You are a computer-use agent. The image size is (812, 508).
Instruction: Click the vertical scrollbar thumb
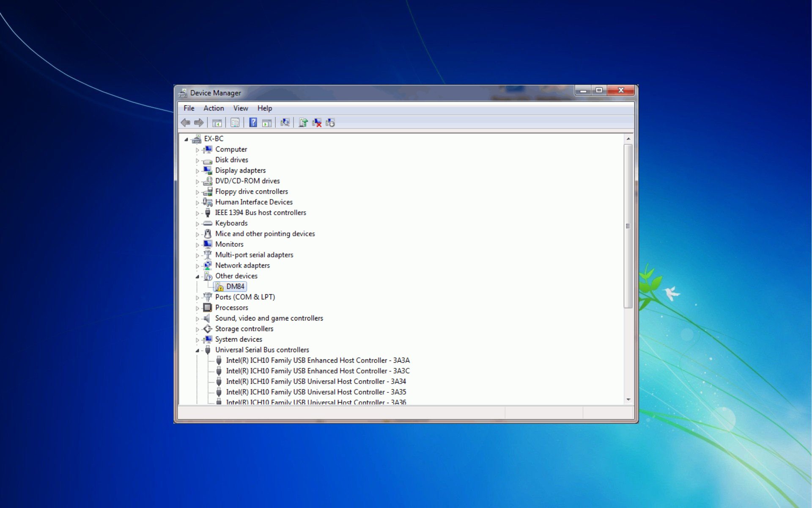628,226
